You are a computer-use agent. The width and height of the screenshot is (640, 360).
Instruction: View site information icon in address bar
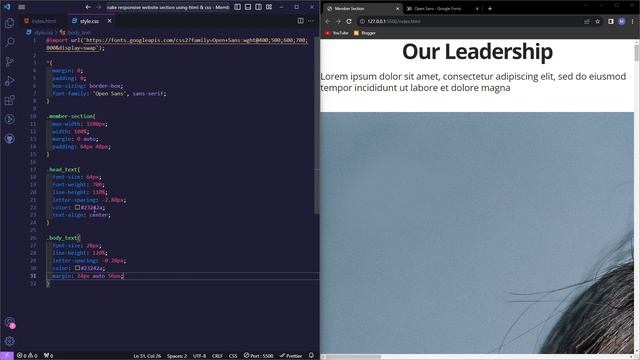[362, 21]
